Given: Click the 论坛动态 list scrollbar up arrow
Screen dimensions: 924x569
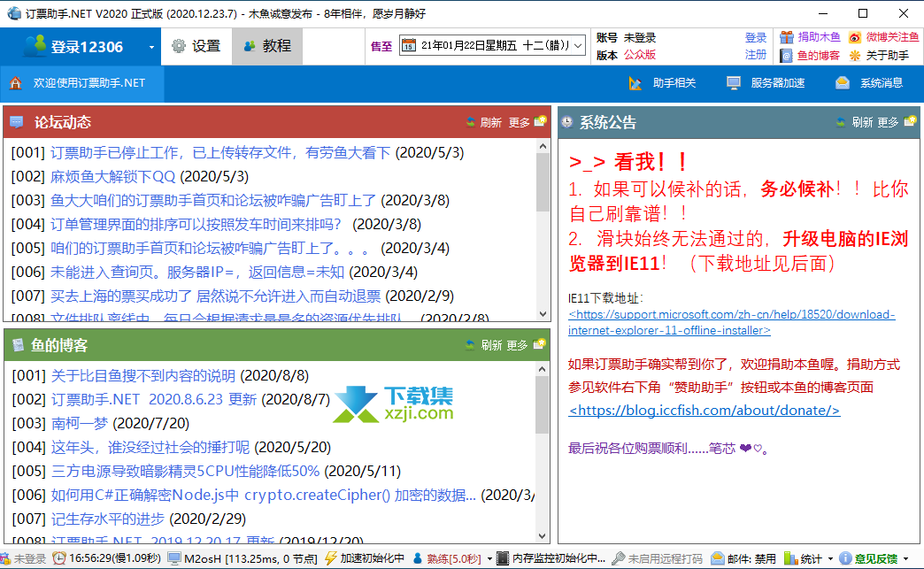Looking at the screenshot, I should point(543,146).
